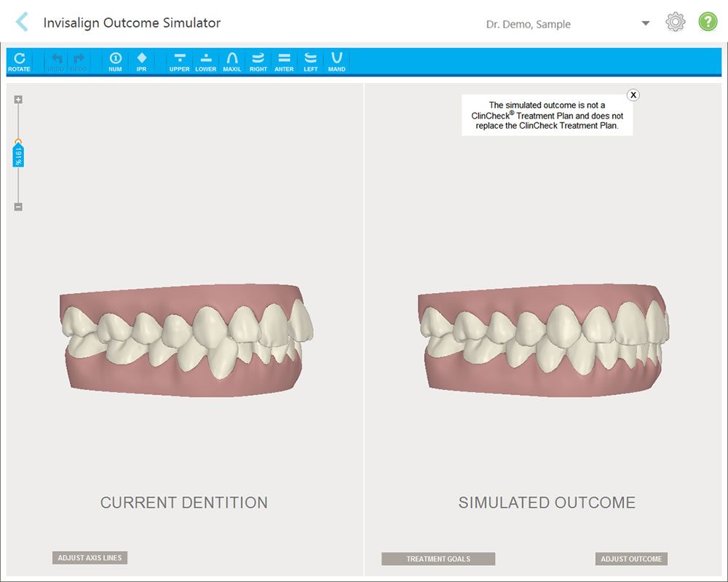Close the ClinCheck disclaimer notice
The image size is (728, 582).
[x=633, y=95]
